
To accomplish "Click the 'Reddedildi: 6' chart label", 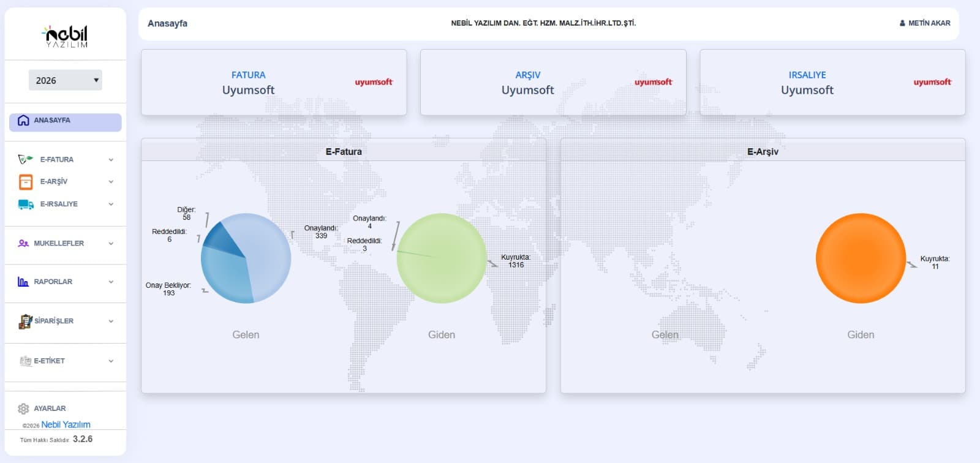I will [x=169, y=235].
